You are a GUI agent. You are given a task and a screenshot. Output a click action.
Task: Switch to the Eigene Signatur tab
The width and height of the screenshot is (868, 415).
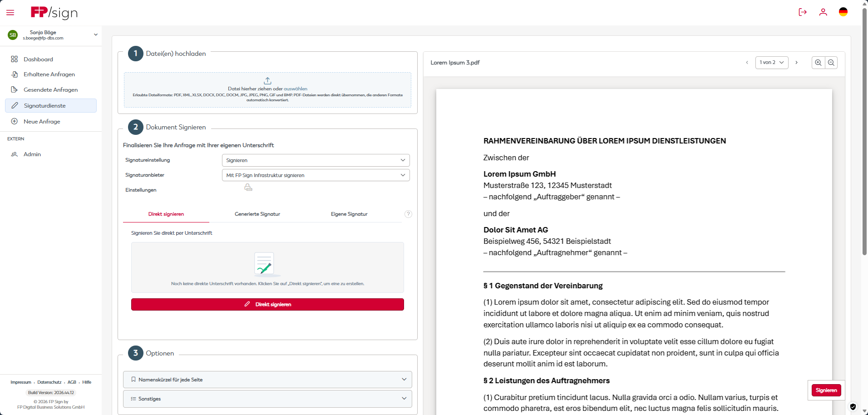349,214
